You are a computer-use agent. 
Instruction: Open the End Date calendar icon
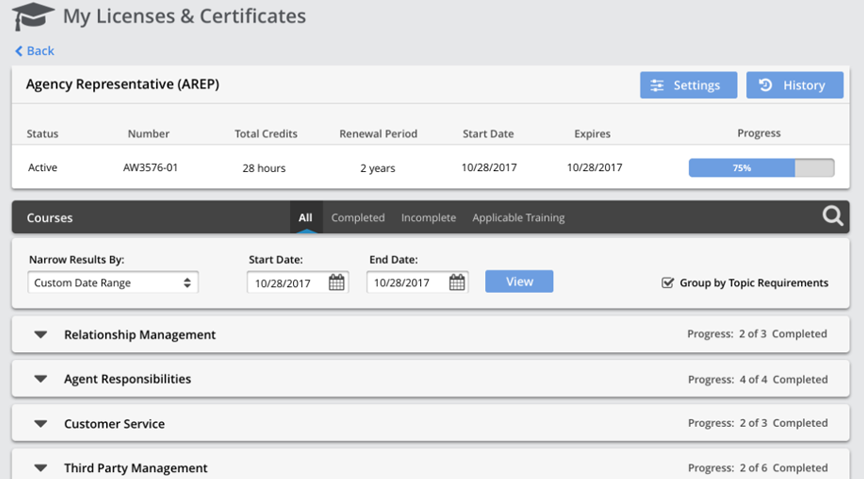[457, 283]
